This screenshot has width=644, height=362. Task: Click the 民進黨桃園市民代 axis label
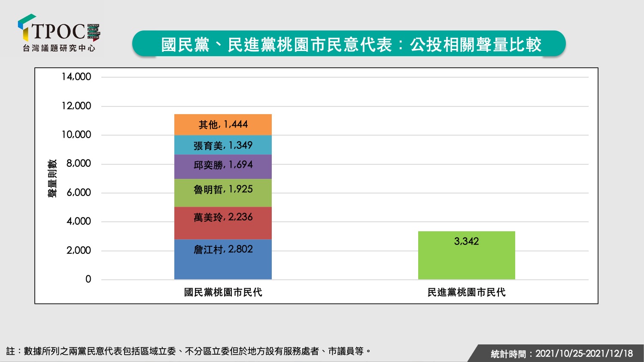[x=466, y=293]
